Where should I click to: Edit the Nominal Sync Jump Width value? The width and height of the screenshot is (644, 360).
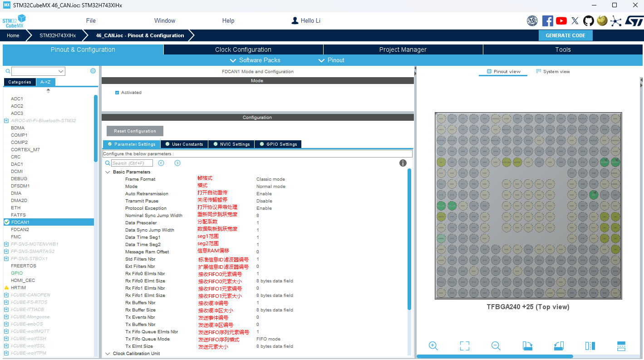(258, 216)
